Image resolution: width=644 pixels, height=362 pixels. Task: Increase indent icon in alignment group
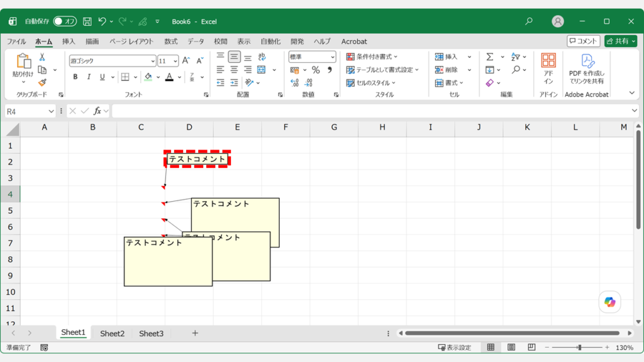[234, 83]
